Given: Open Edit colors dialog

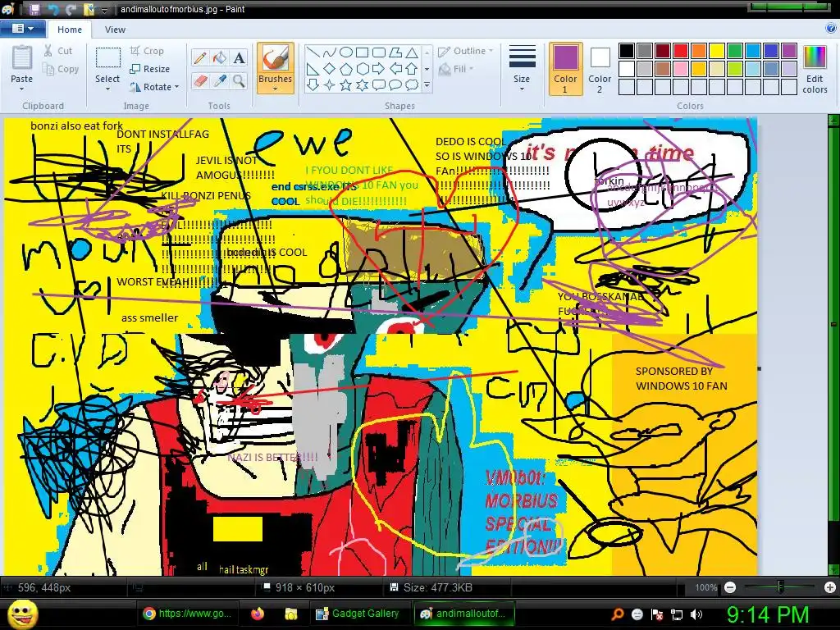Looking at the screenshot, I should click(x=815, y=70).
